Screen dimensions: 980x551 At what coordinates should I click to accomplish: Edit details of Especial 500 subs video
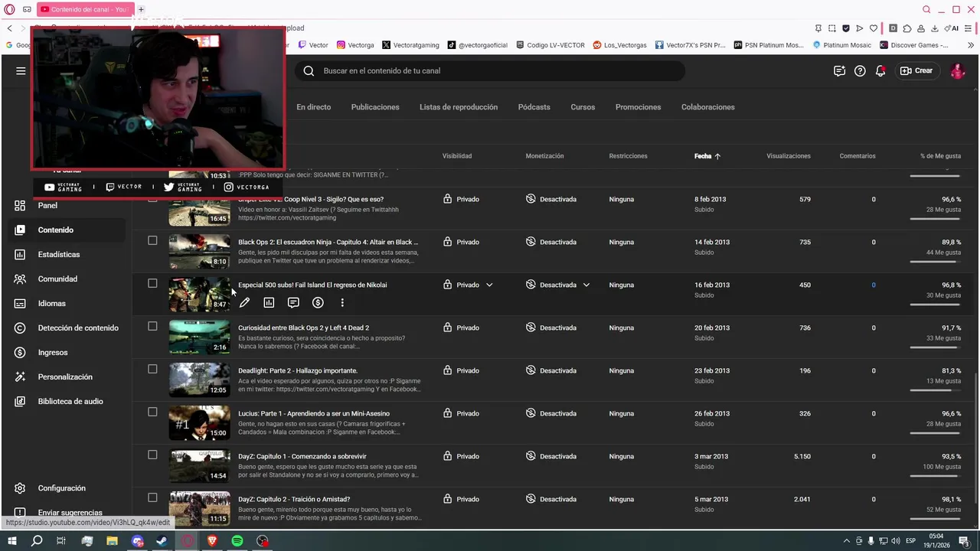[x=244, y=303]
